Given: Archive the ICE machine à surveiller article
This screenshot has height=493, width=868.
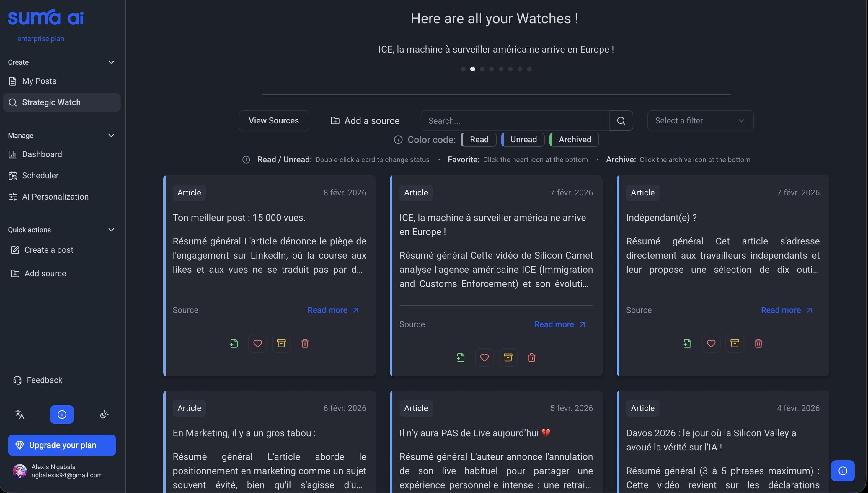Looking at the screenshot, I should point(508,357).
